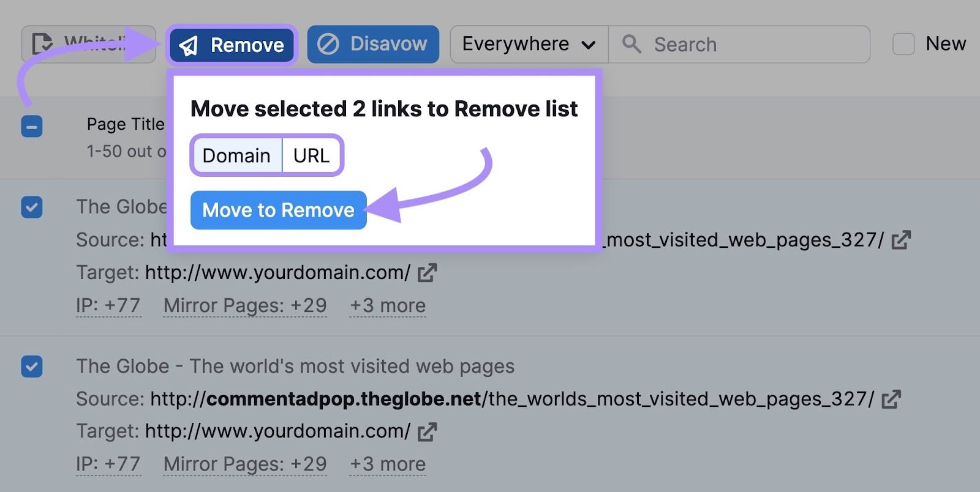Open the Everywhere filter dropdown
Image resolution: width=980 pixels, height=492 pixels.
coord(528,43)
